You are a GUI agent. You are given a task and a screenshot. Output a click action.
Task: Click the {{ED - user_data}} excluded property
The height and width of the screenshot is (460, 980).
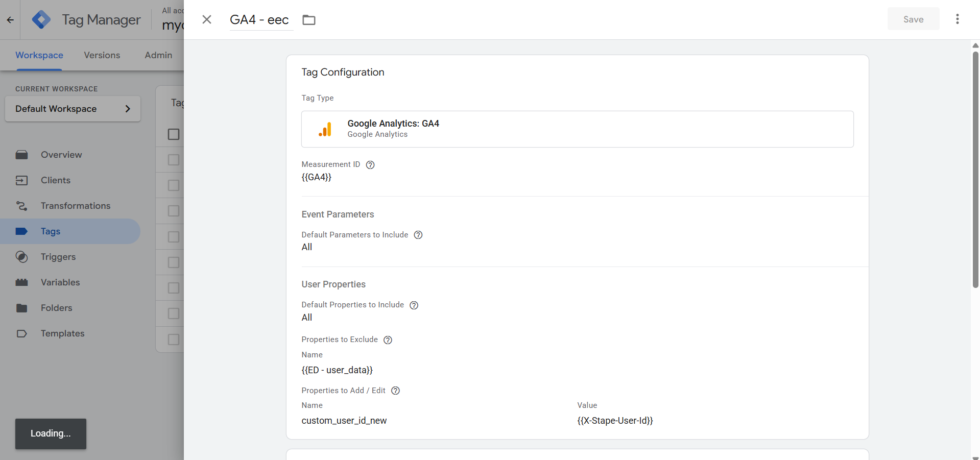tap(337, 370)
